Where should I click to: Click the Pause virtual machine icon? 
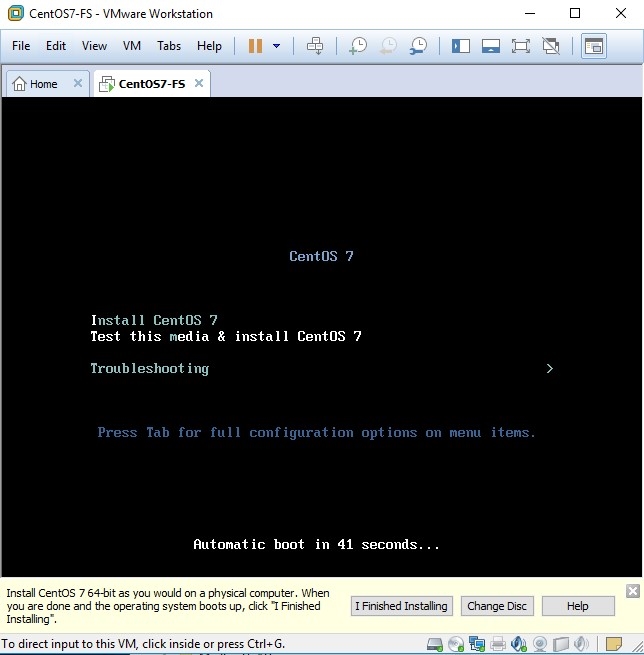click(255, 46)
